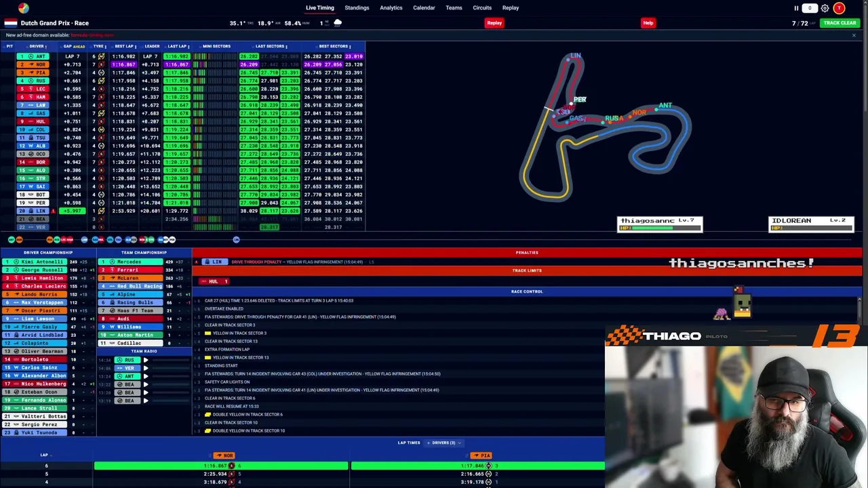Play the 13:19 BEA team radio clip

pos(146,401)
